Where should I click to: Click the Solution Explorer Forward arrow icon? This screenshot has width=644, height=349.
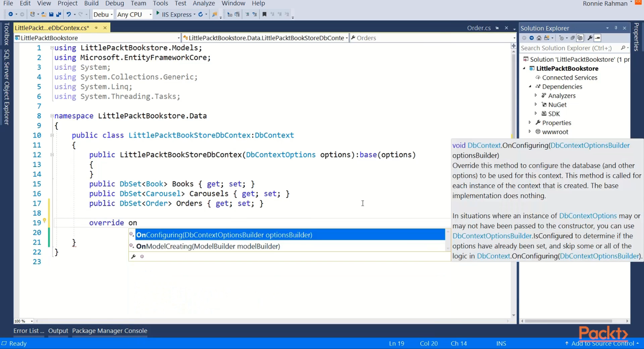click(x=531, y=38)
